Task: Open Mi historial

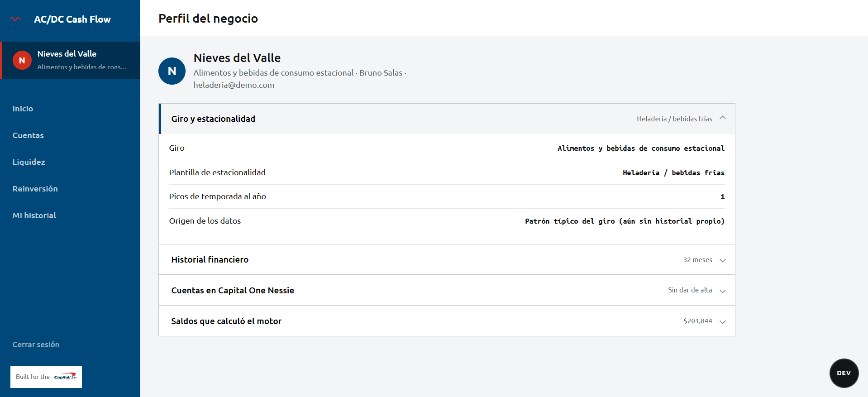Action: click(x=34, y=215)
